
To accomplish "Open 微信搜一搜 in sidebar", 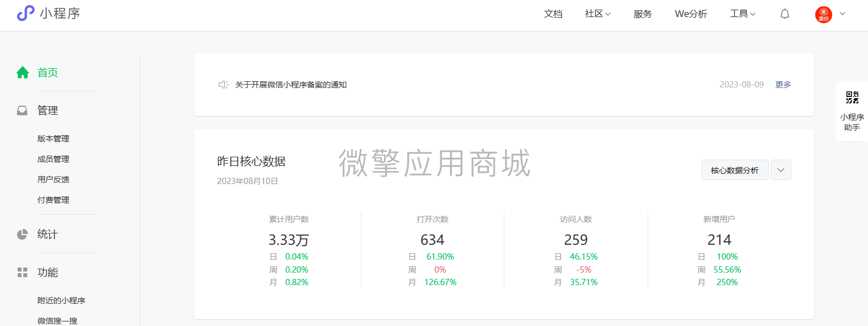I will [57, 321].
